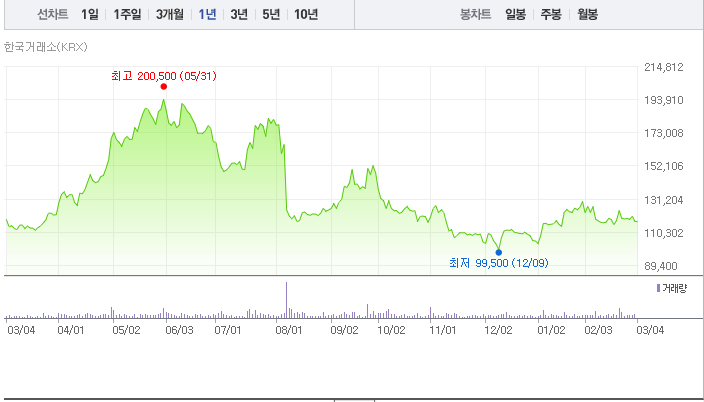Click the 10/02 date axis label
This screenshot has width=704, height=402.
[391, 330]
